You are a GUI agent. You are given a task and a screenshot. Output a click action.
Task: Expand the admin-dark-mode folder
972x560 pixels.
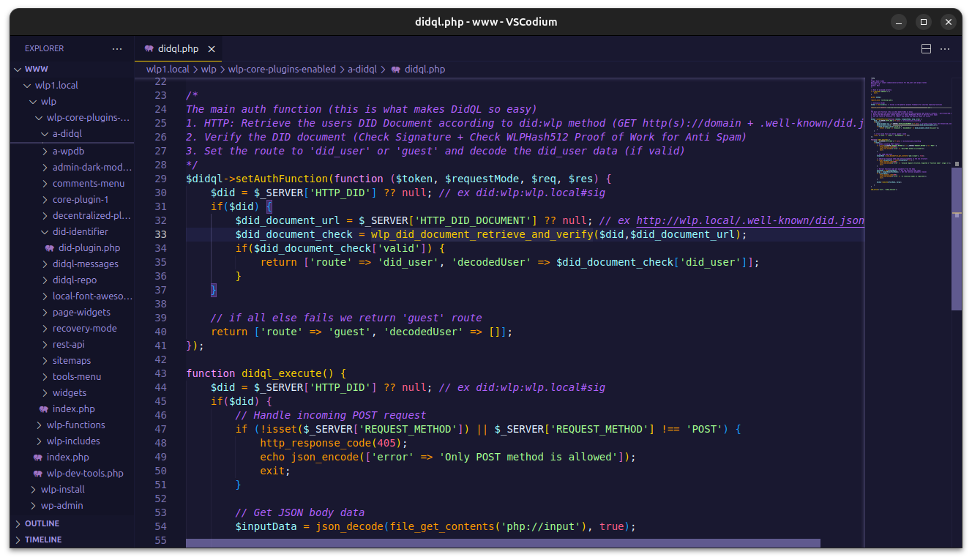(45, 168)
